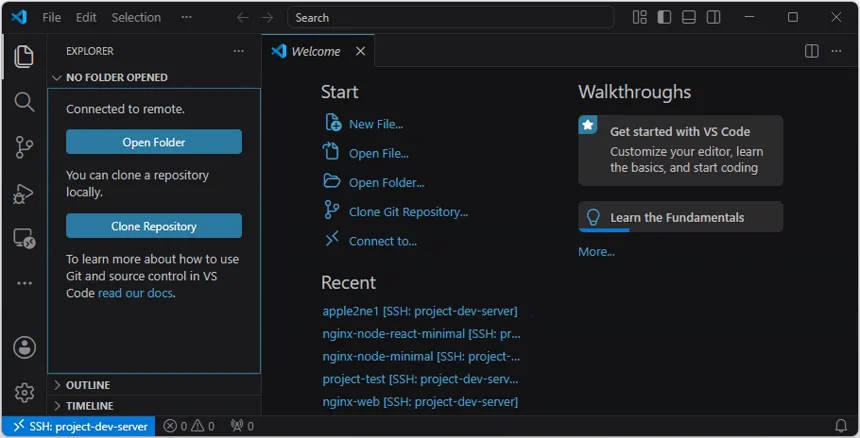The height and width of the screenshot is (438, 860).
Task: Click Open Folder... on Start list
Action: coord(387,183)
